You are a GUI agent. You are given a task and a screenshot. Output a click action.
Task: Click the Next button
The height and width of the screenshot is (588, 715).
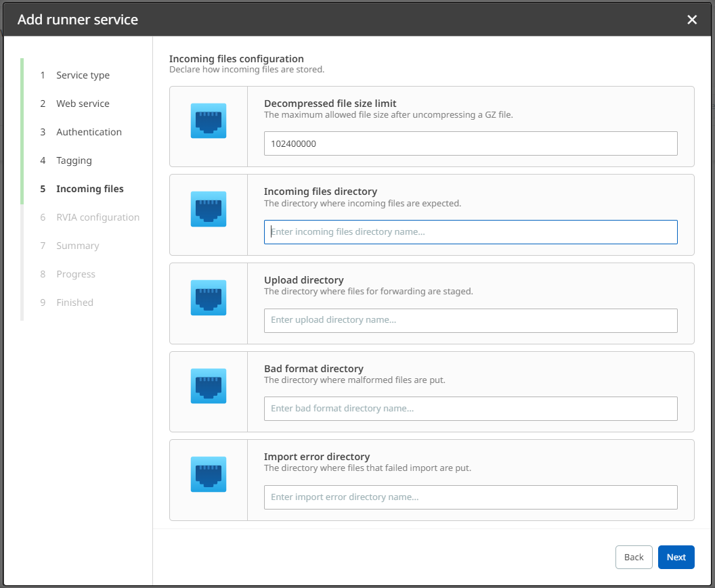point(676,557)
